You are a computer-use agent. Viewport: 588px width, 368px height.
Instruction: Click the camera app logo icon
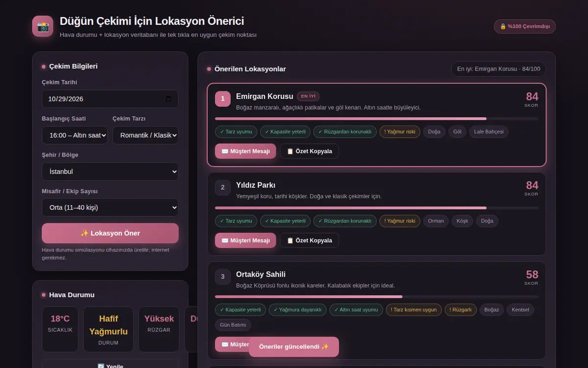(43, 26)
